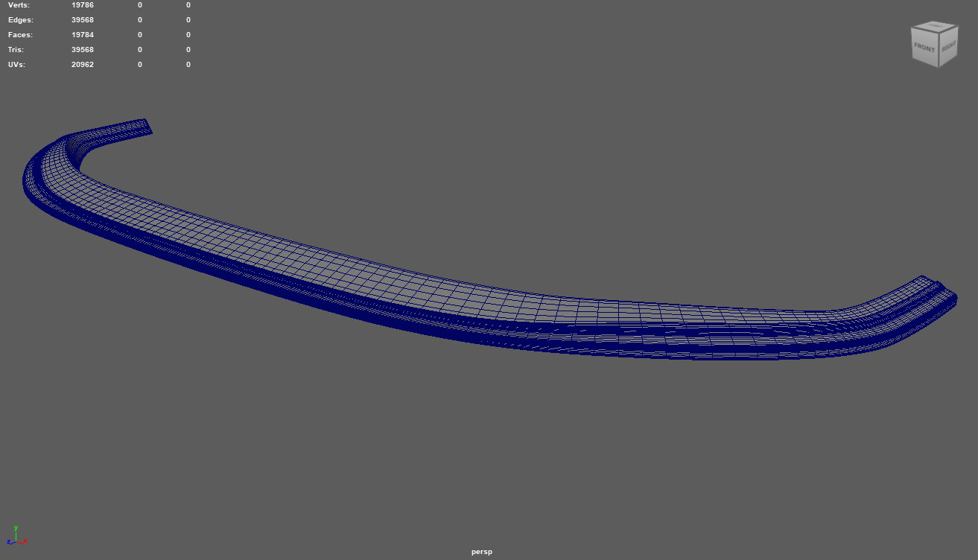Click the 'persp' camera name label
978x560 pixels.
(x=482, y=552)
